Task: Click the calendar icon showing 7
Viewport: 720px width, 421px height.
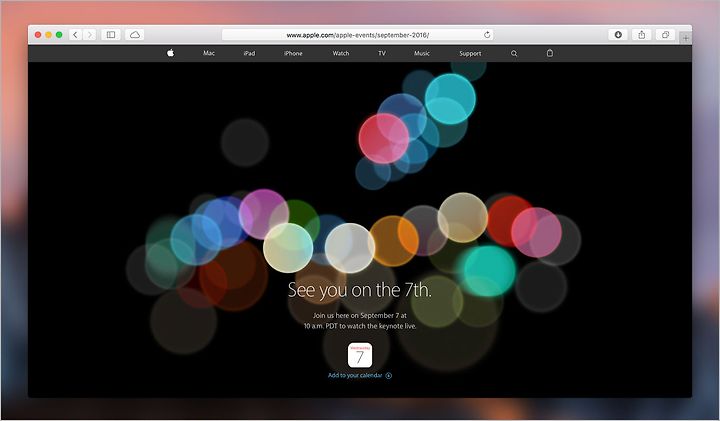Action: [x=360, y=355]
